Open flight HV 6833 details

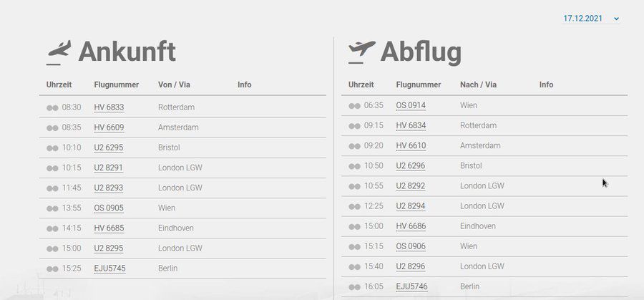pyautogui.click(x=109, y=107)
